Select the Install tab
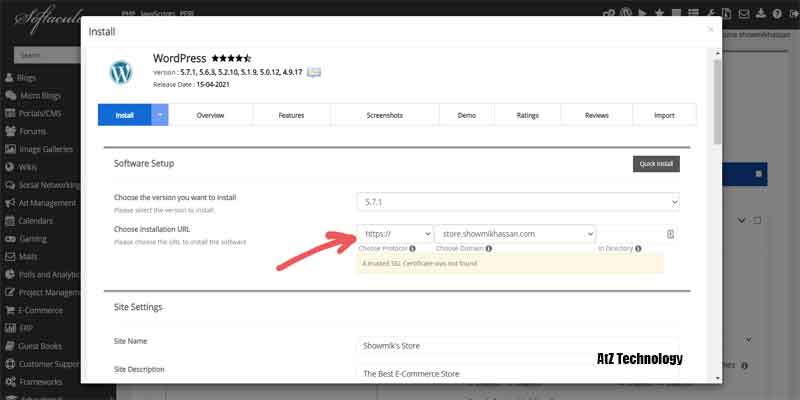This screenshot has width=800, height=400. pyautogui.click(x=124, y=115)
